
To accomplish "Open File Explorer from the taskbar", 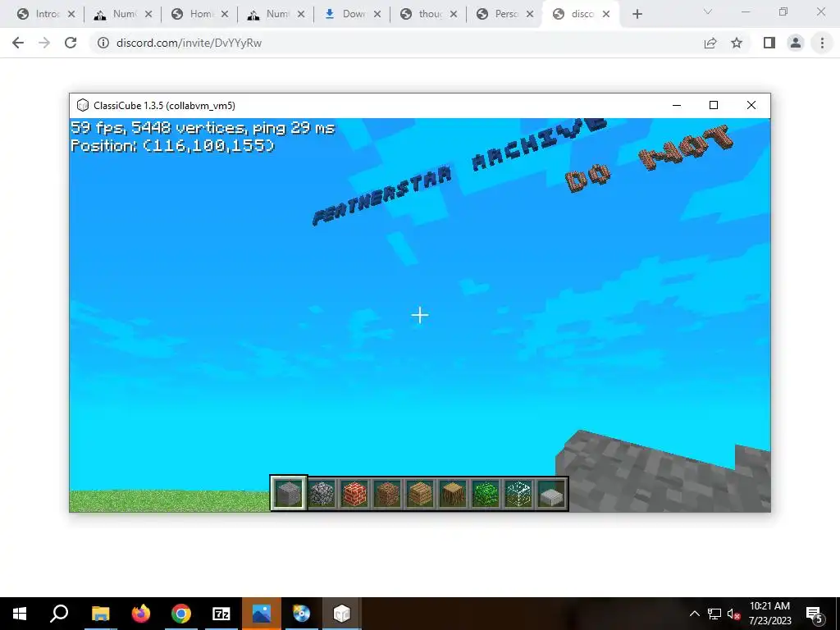I will point(100,614).
